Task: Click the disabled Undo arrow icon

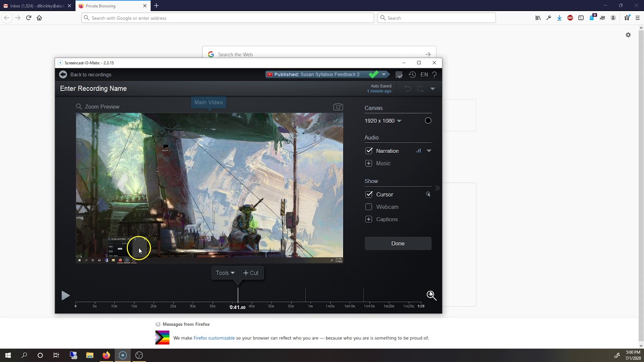Action: pyautogui.click(x=408, y=89)
